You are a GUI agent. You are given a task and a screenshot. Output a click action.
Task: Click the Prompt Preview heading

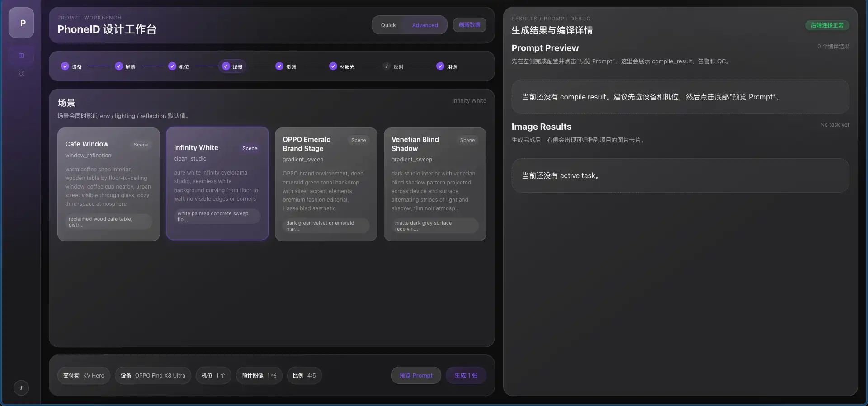click(x=545, y=48)
